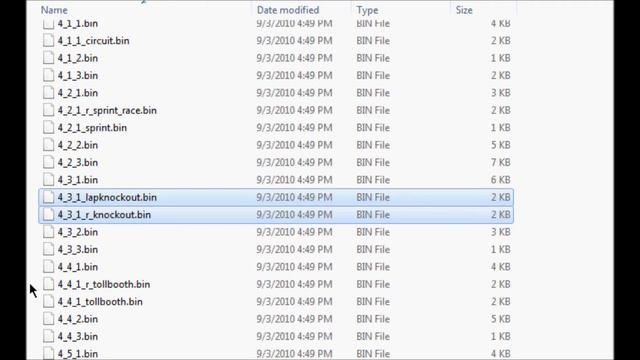The height and width of the screenshot is (360, 640).
Task: Select file name 4_2_1_sprint.bin
Action: (x=92, y=128)
